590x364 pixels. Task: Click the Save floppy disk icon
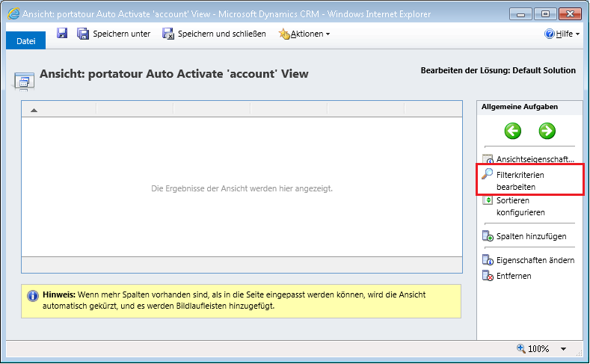point(62,34)
